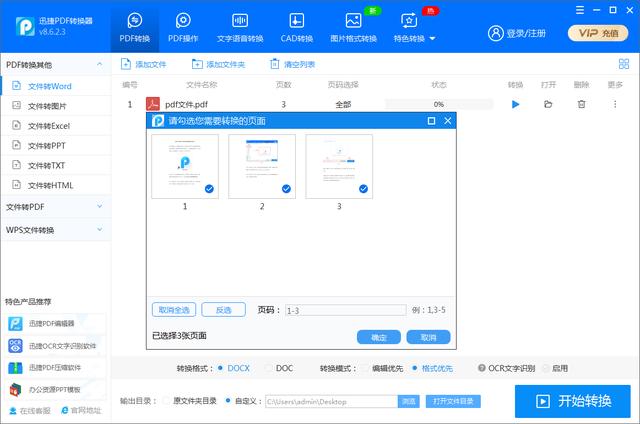640x424 pixels.
Task: Click 添加文件 add file button
Action: point(144,64)
